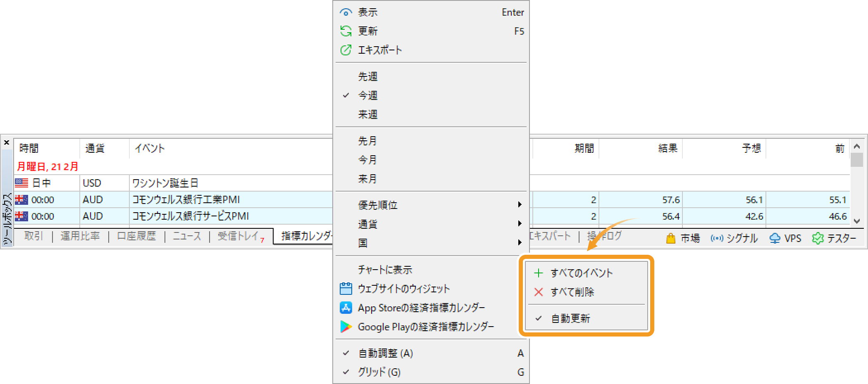Choose ウェブサイトのウィジェット menu entry
Screen dimensions: 868x384
[427, 289]
